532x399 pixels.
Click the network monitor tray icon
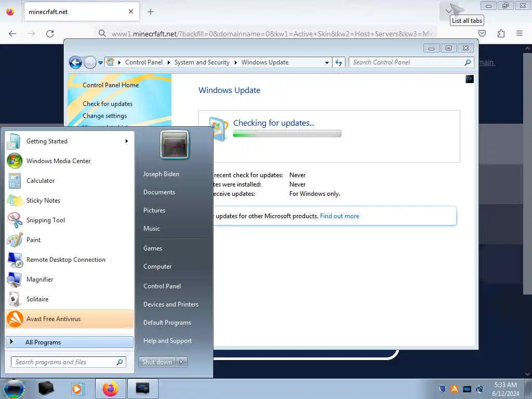coord(467,389)
